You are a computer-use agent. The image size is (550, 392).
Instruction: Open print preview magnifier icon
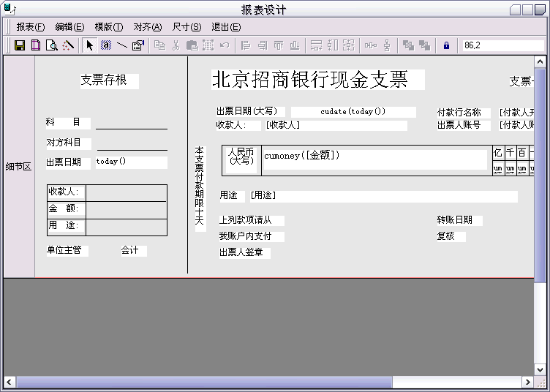pos(52,45)
